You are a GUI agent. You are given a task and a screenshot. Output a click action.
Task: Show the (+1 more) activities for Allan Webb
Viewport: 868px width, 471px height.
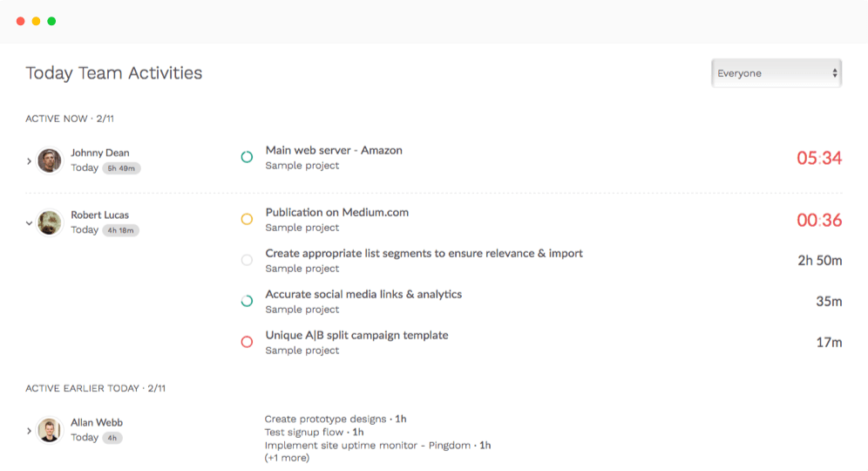pos(287,458)
